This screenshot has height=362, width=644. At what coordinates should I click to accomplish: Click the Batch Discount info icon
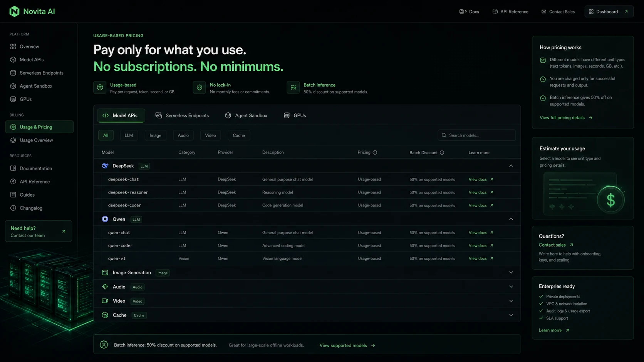[442, 153]
